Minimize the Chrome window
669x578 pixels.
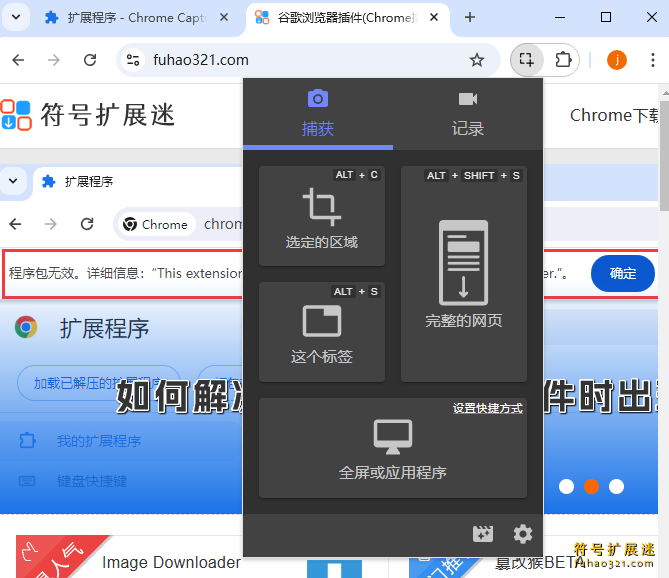point(560,17)
